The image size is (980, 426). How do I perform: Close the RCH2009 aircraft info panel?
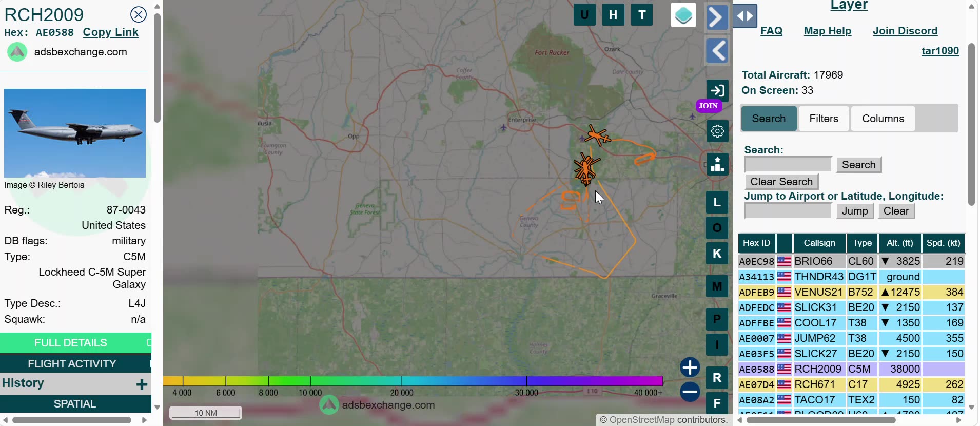[138, 14]
